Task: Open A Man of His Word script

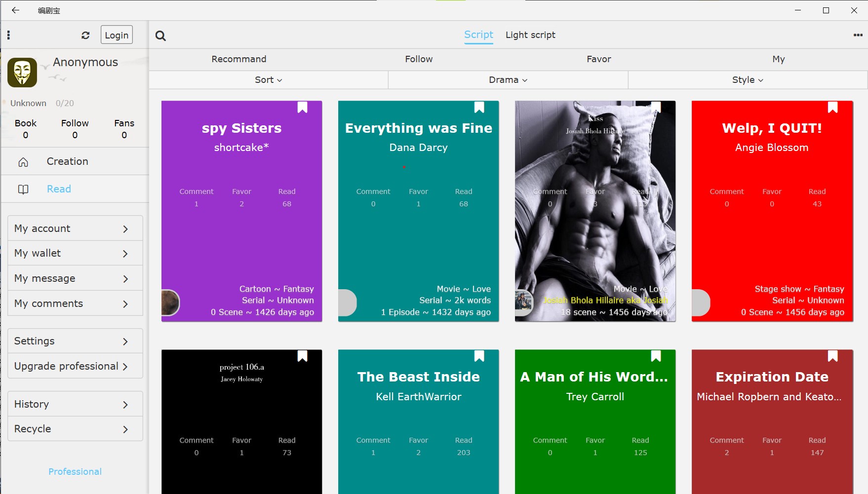Action: pos(595,422)
